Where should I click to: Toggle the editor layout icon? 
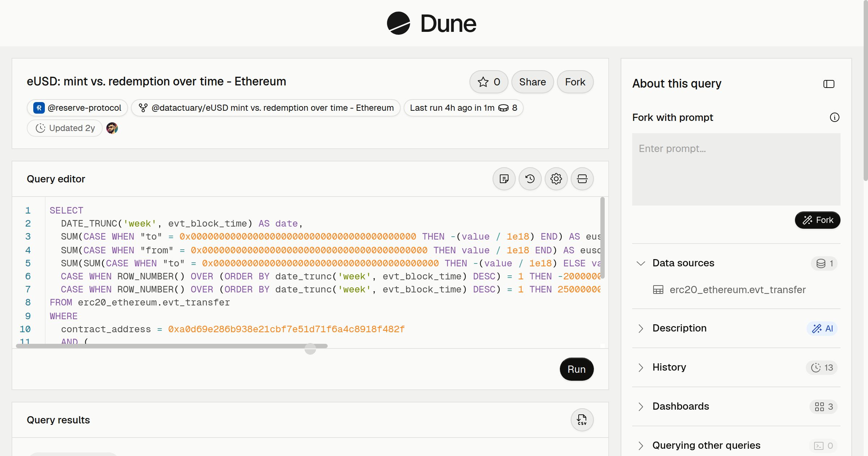pos(582,179)
